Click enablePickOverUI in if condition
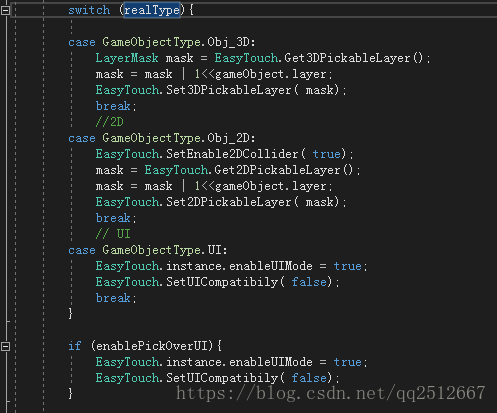 [152, 346]
